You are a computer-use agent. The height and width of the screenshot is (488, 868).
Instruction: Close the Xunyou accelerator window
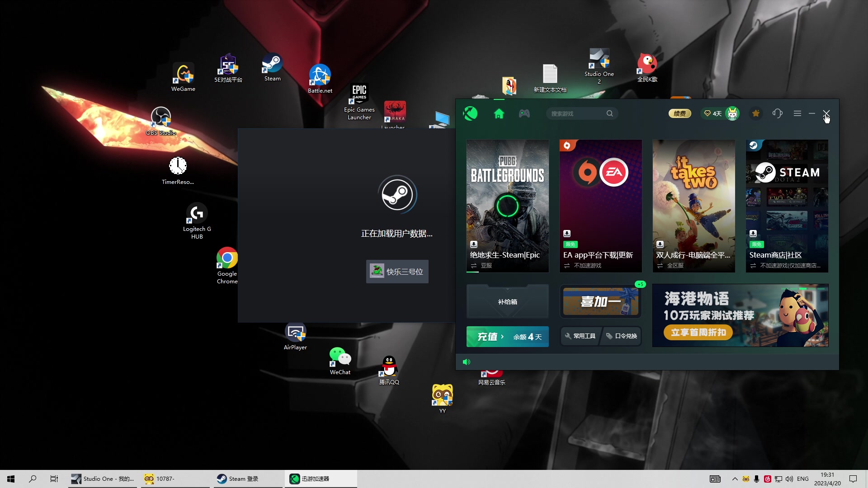[826, 113]
